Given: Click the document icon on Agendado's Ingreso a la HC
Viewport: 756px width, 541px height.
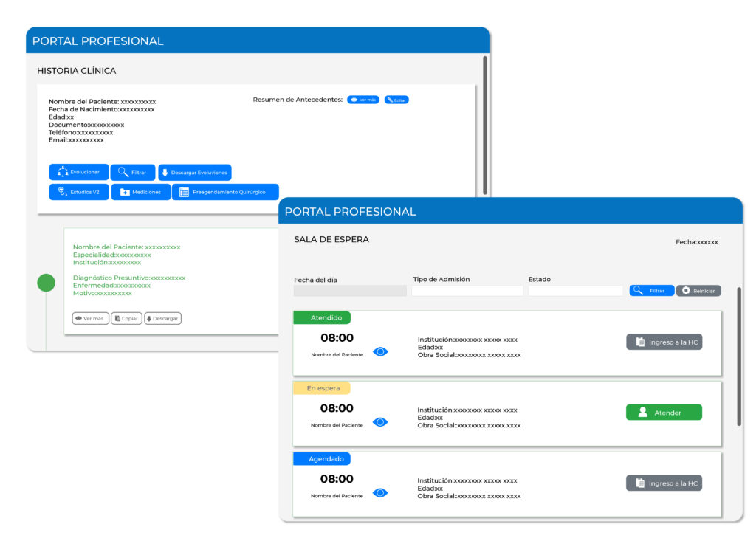Looking at the screenshot, I should (640, 483).
